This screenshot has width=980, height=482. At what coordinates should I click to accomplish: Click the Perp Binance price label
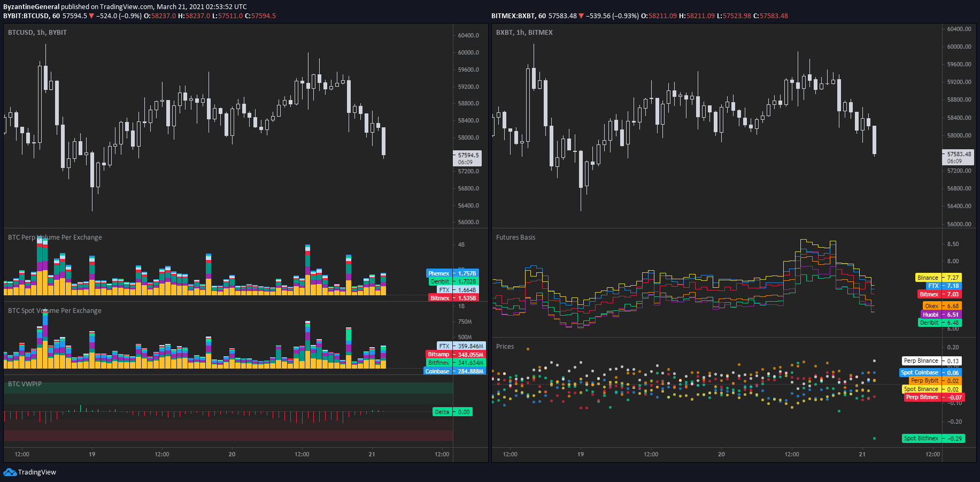tap(921, 361)
